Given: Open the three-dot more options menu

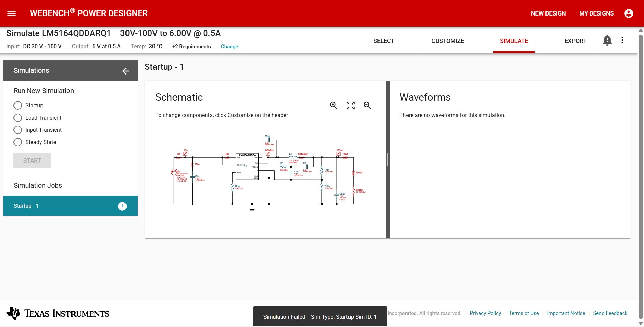Looking at the screenshot, I should 622,40.
